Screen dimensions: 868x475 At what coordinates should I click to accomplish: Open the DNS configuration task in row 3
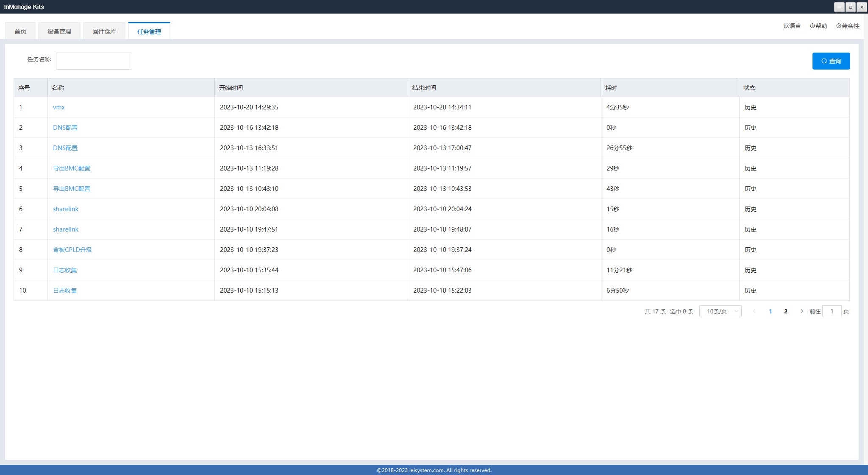click(65, 148)
